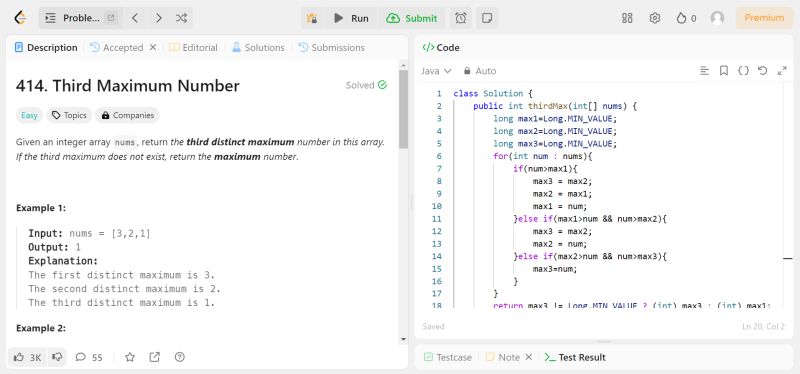Go to the previous problem arrow
The height and width of the screenshot is (374, 800).
click(135, 18)
